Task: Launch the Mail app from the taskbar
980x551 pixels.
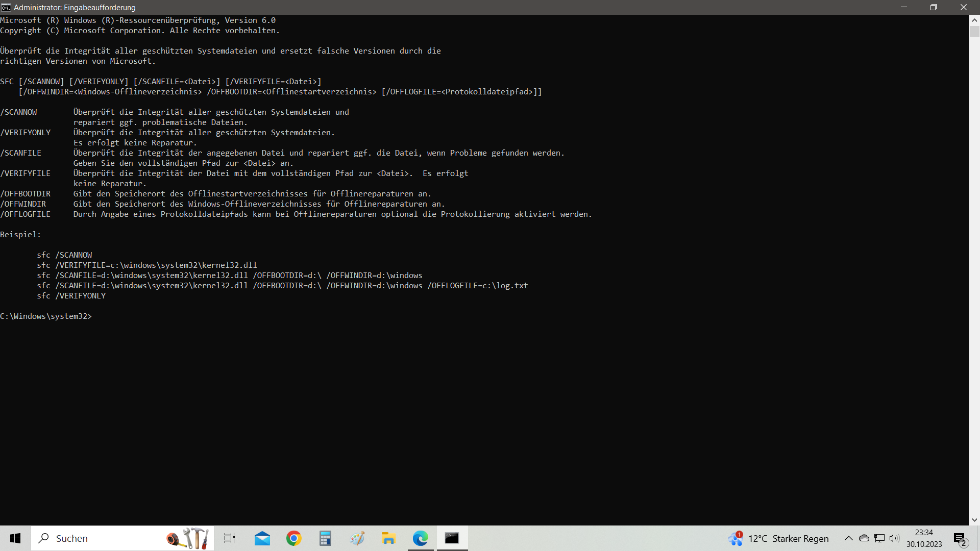Action: click(262, 538)
